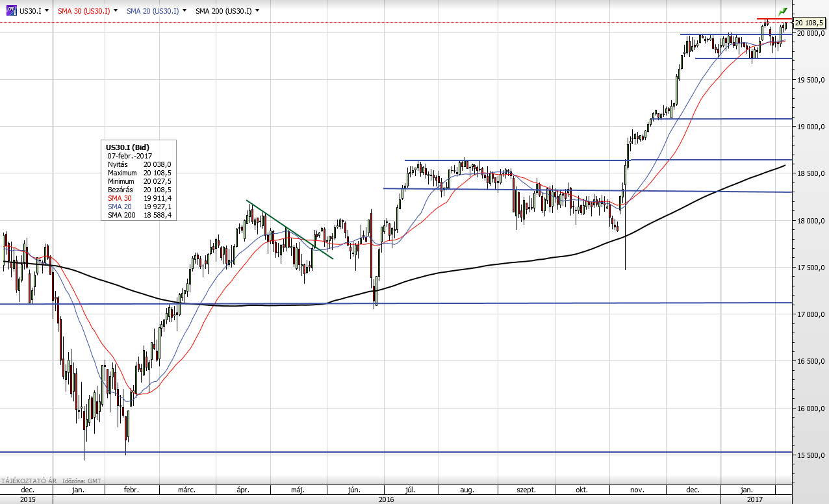829x504 pixels.
Task: Click the data box title US30.I (Bid)
Action: click(x=128, y=147)
